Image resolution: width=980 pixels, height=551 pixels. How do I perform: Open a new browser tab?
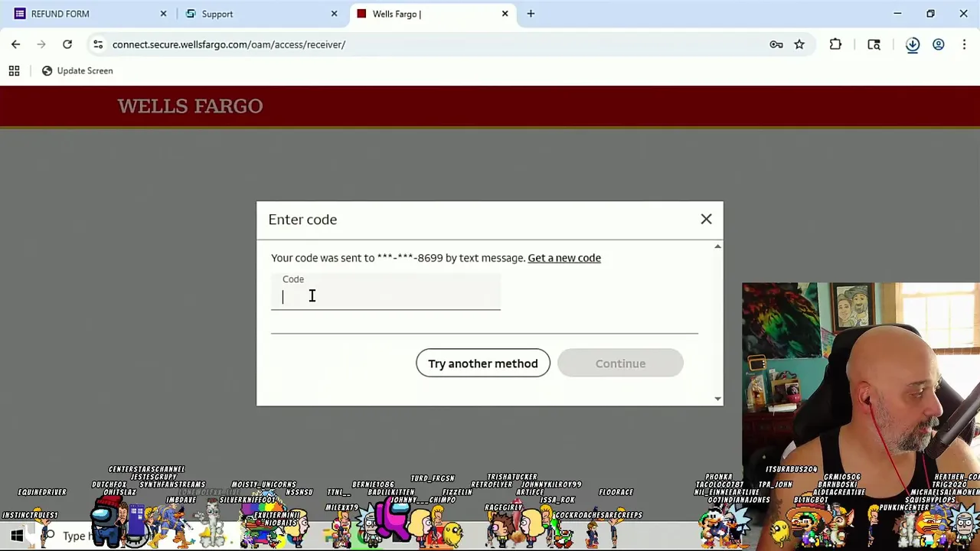tap(531, 14)
